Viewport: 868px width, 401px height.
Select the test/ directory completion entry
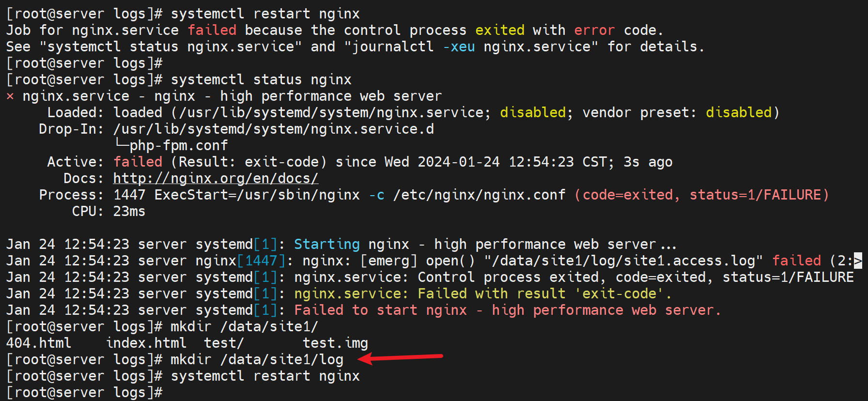224,343
